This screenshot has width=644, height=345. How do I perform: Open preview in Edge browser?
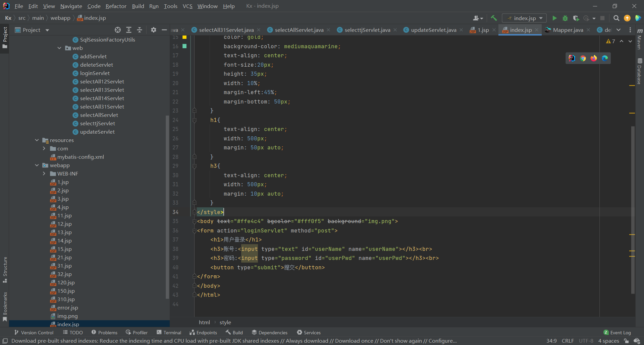click(x=605, y=58)
